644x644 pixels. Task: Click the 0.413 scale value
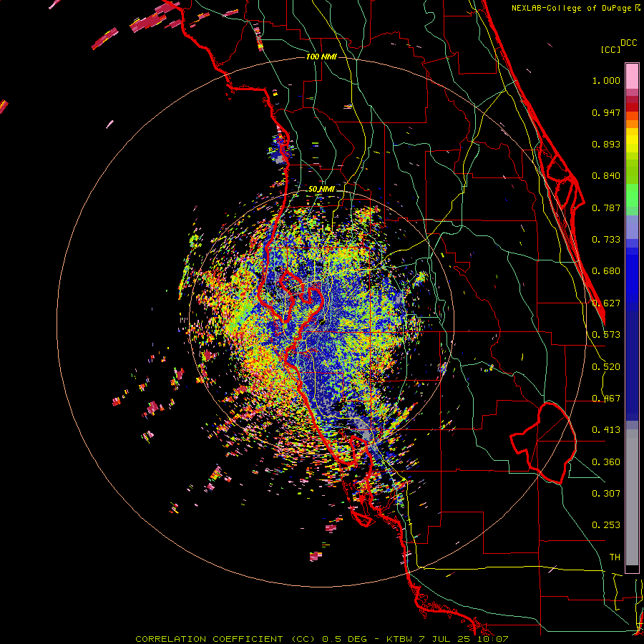click(x=606, y=430)
